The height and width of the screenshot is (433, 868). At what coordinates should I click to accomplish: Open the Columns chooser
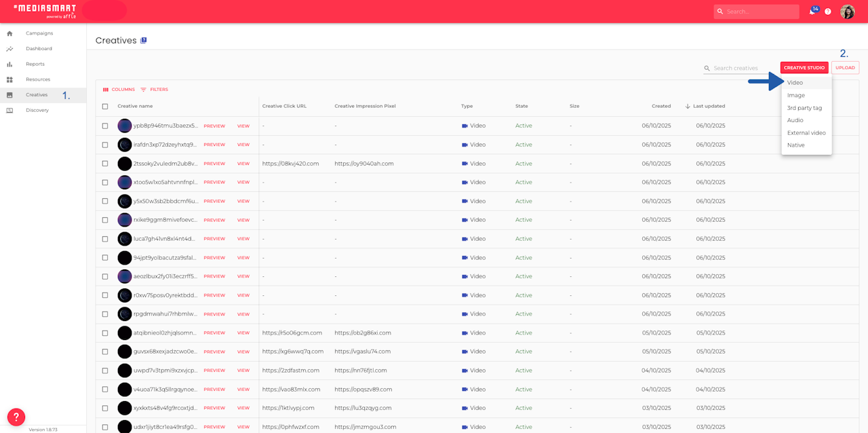119,90
